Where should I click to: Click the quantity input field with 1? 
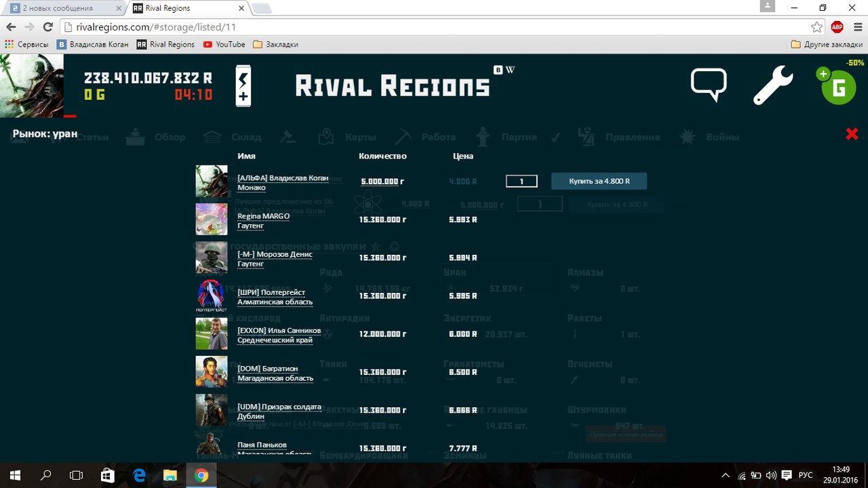pos(521,181)
